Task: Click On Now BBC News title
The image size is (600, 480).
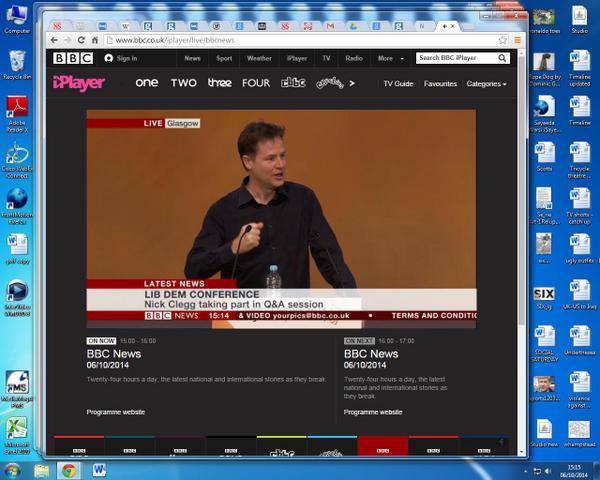Action: click(x=114, y=354)
